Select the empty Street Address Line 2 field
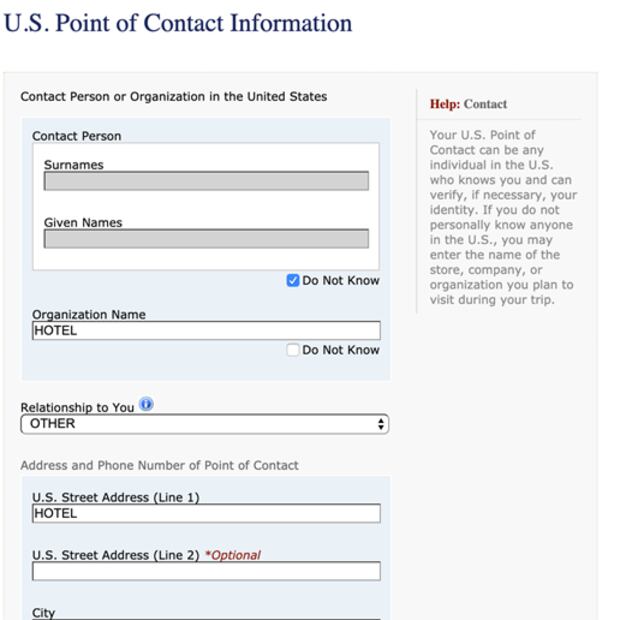Screen dimensions: 638x620 (x=206, y=572)
